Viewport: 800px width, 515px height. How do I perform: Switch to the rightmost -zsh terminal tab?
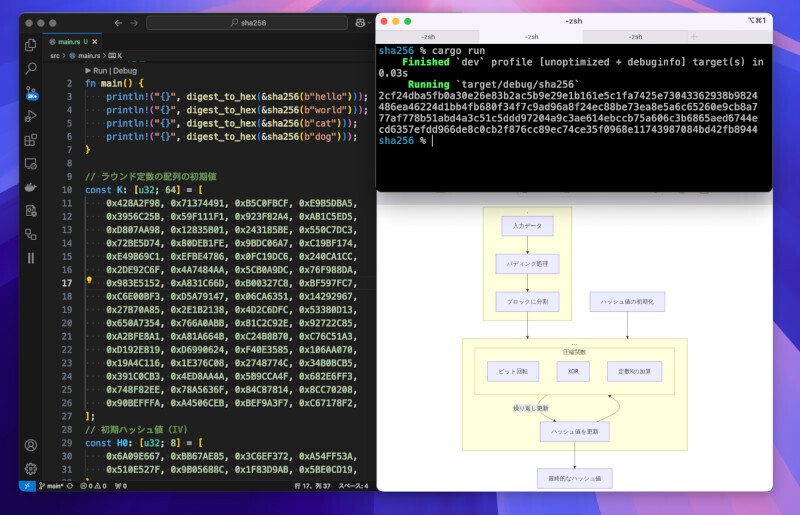coord(636,36)
